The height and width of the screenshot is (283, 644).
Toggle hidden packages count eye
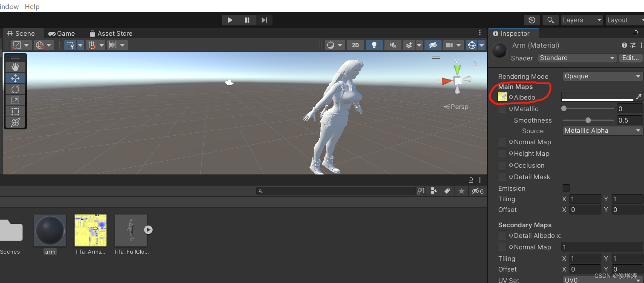tap(477, 191)
